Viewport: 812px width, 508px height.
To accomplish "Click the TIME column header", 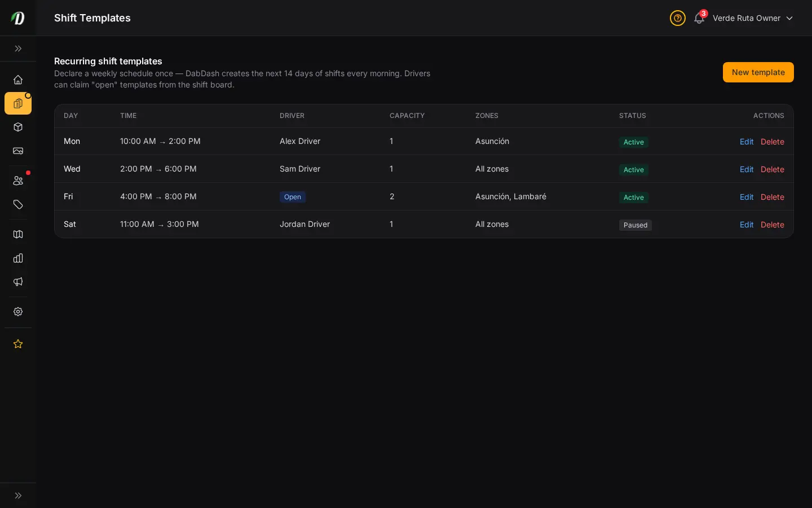I will [129, 116].
